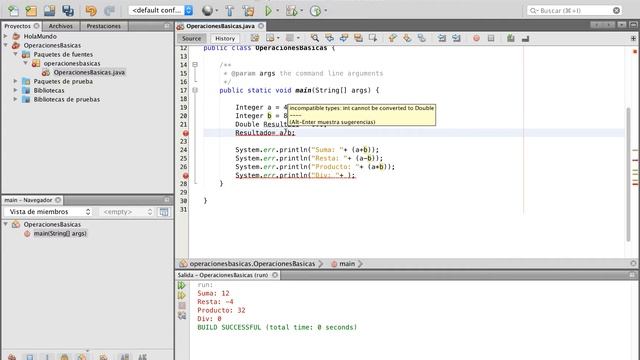This screenshot has height=360, width=640.
Task: Click operacionesbasicas.OperacionesBasicas breadcrumb
Action: pyautogui.click(x=252, y=264)
